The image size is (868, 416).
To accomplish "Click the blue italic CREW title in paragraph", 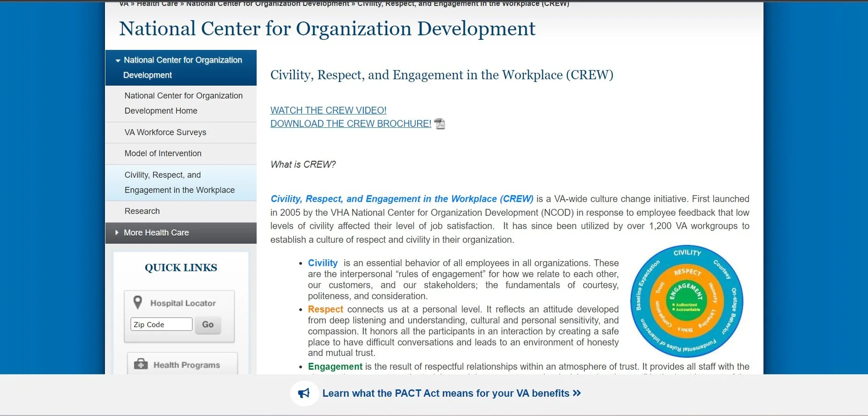I will point(402,199).
